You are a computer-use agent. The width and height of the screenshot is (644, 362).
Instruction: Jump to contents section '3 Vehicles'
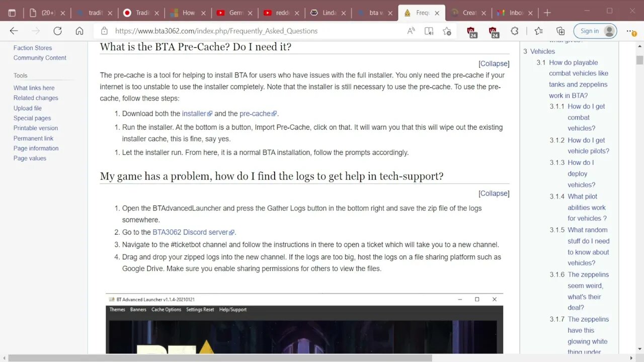pos(539,51)
